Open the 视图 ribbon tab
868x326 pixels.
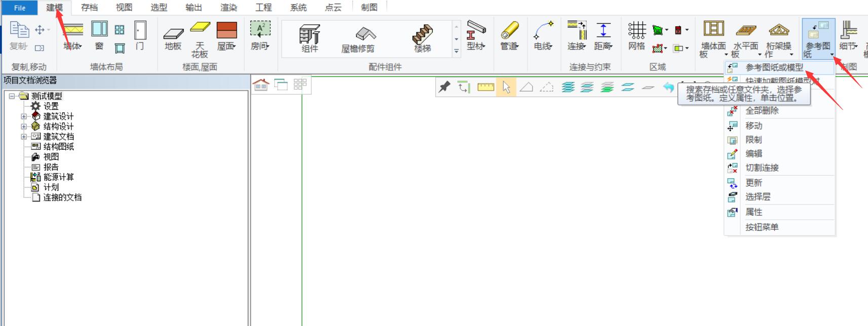point(124,8)
